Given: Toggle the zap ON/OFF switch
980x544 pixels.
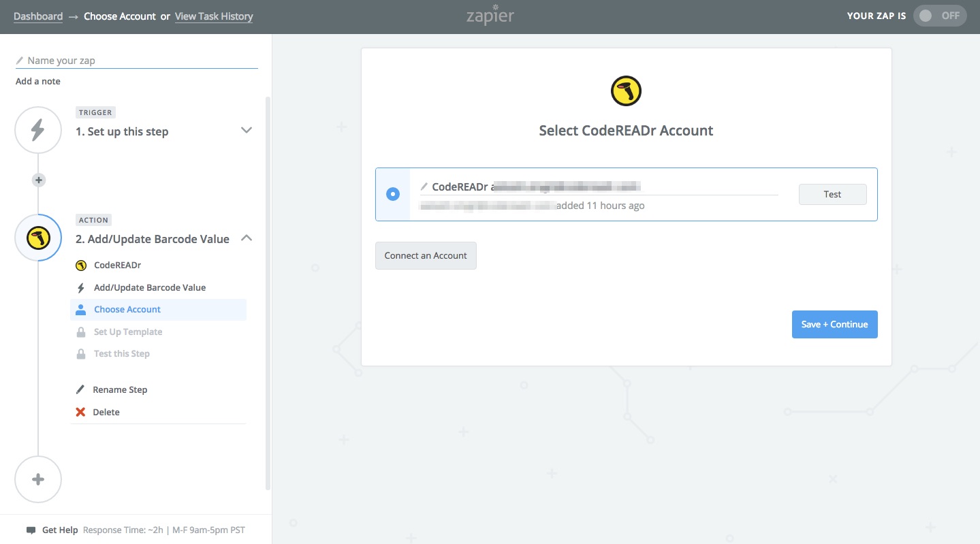Looking at the screenshot, I should click(940, 16).
